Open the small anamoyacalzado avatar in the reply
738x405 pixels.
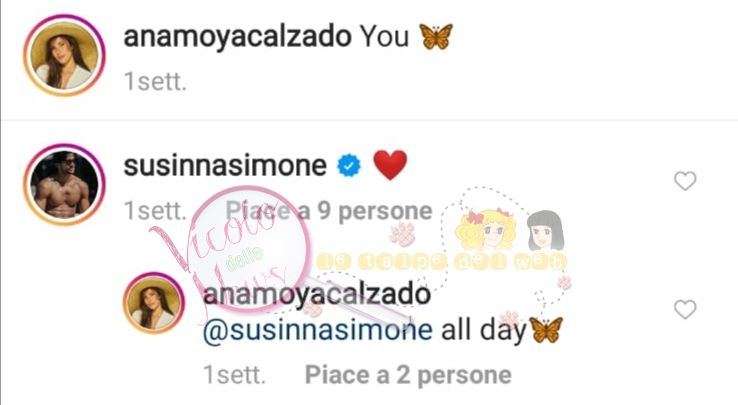pyautogui.click(x=153, y=303)
